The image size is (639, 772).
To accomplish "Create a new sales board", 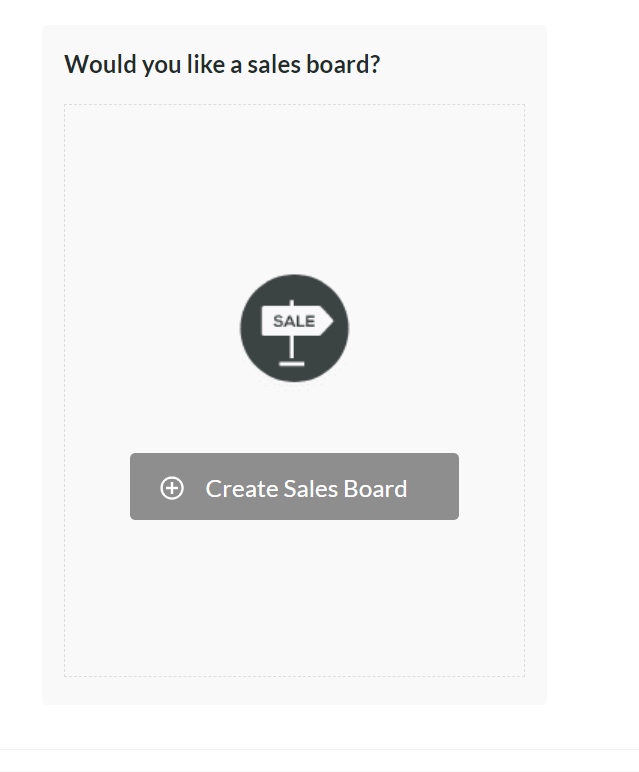I will coord(294,486).
